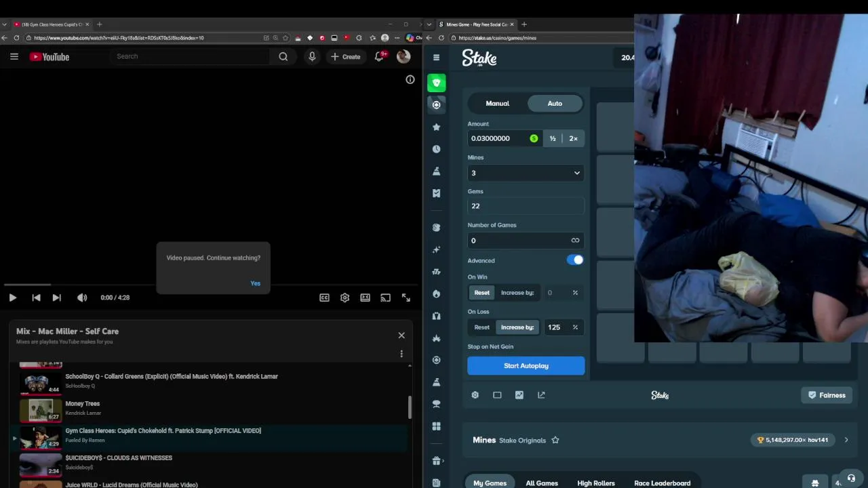
Task: Click the YouTube Create button
Action: coord(346,57)
